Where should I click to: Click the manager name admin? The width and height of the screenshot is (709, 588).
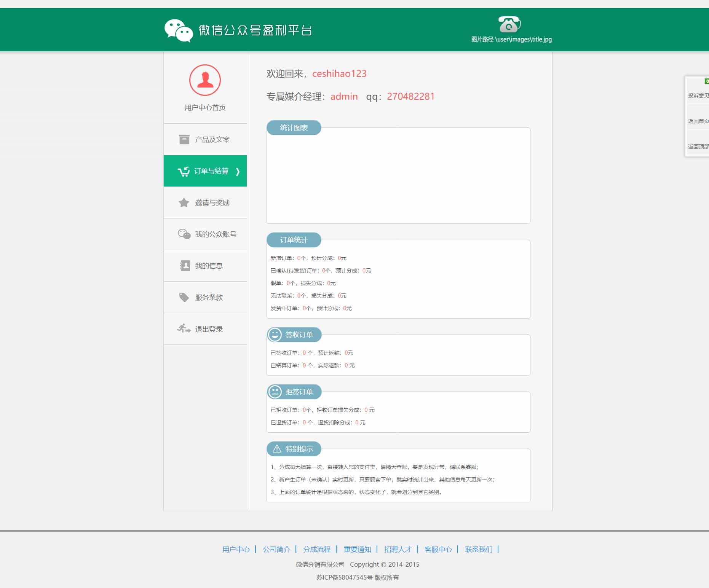[x=344, y=96]
